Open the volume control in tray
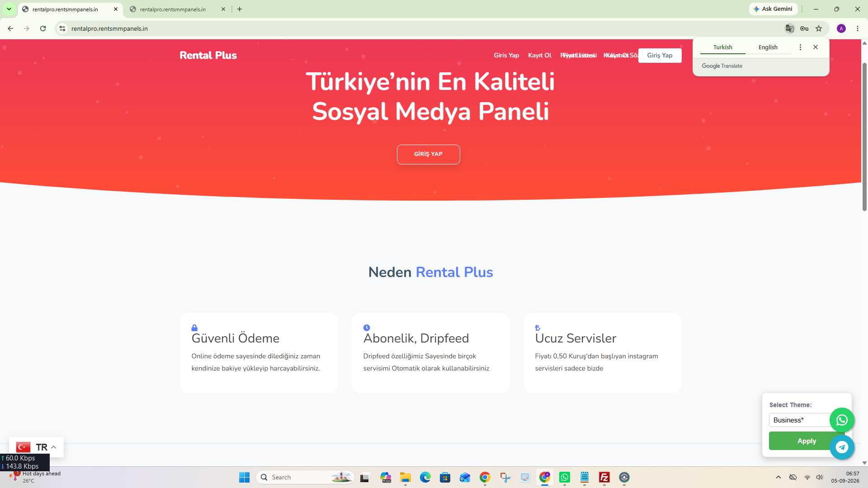 pyautogui.click(x=820, y=477)
